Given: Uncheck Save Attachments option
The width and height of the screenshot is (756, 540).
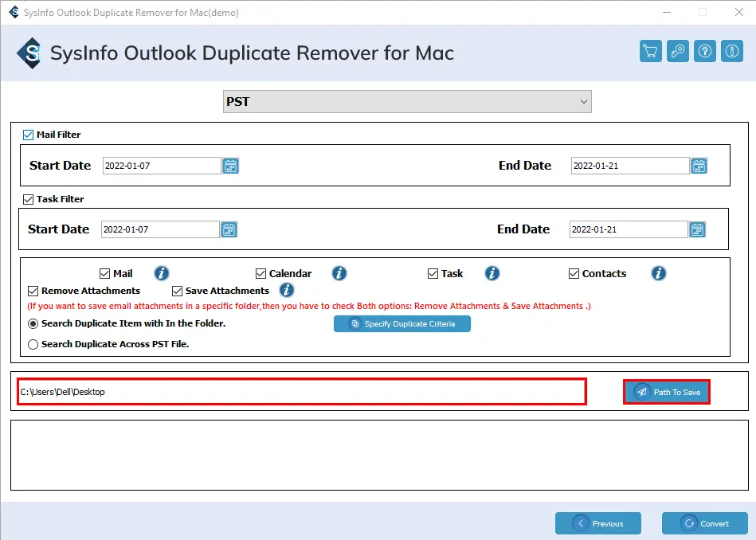Looking at the screenshot, I should coord(177,291).
